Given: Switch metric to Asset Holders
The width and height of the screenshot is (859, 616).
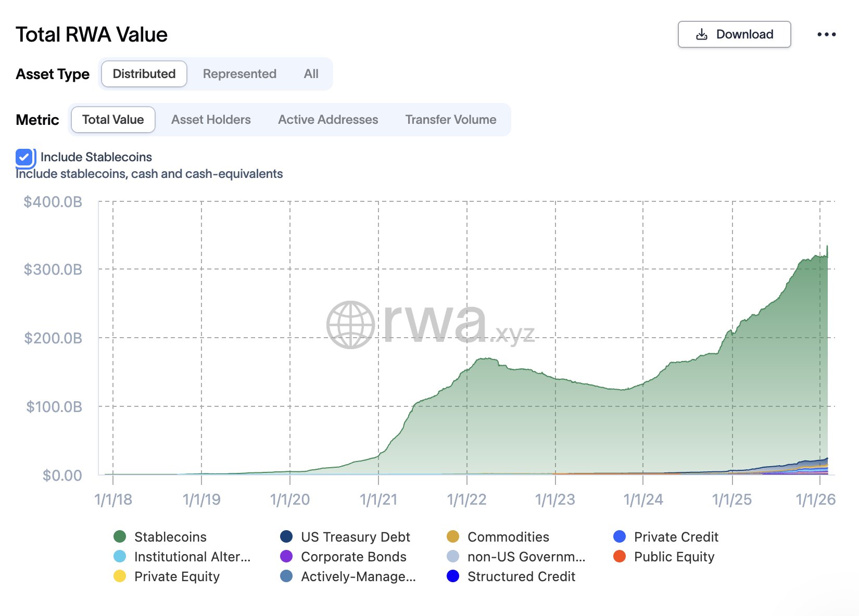Looking at the screenshot, I should click(211, 120).
